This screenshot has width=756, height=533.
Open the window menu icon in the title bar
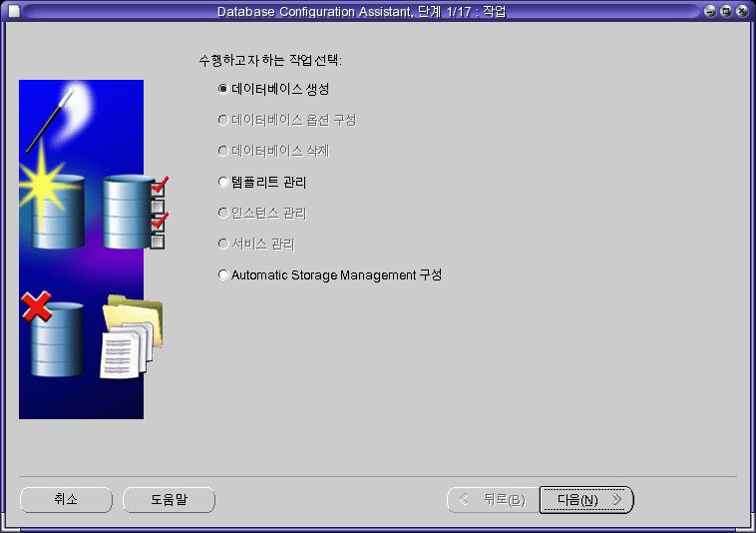(13, 11)
